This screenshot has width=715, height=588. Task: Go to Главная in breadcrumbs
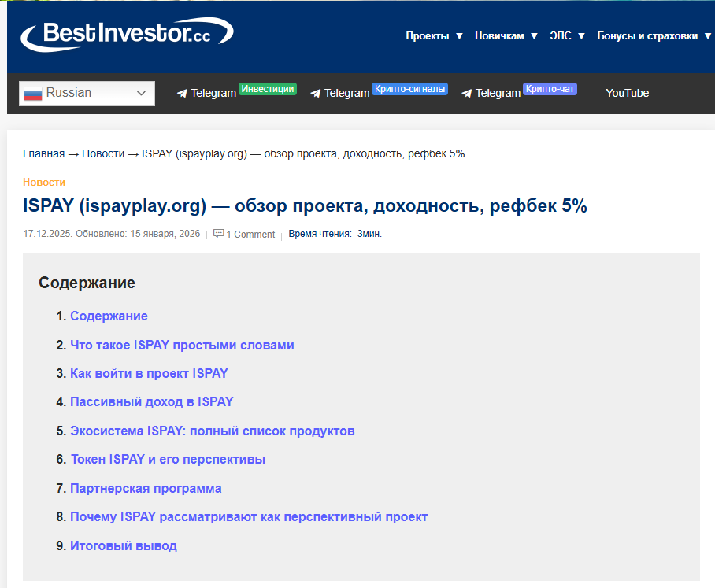(44, 153)
